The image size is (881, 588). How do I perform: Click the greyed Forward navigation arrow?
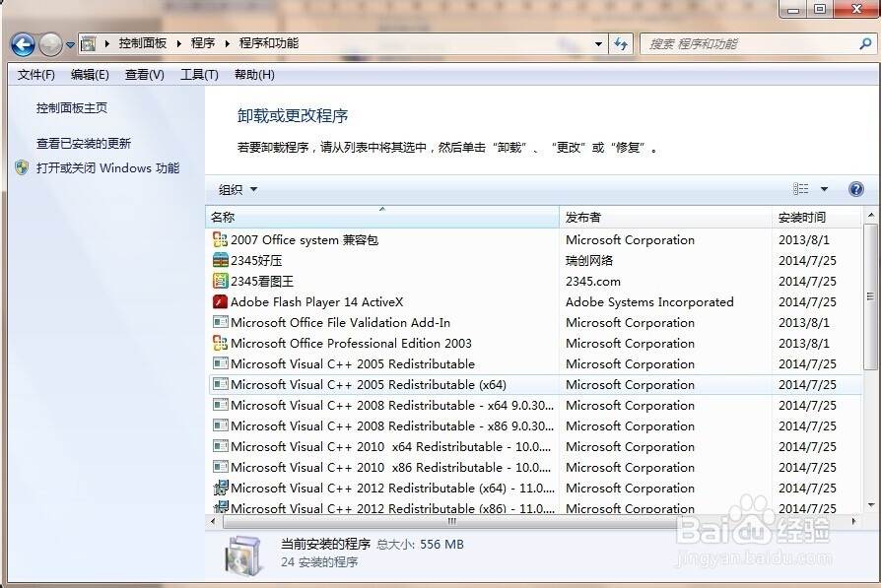coord(50,44)
